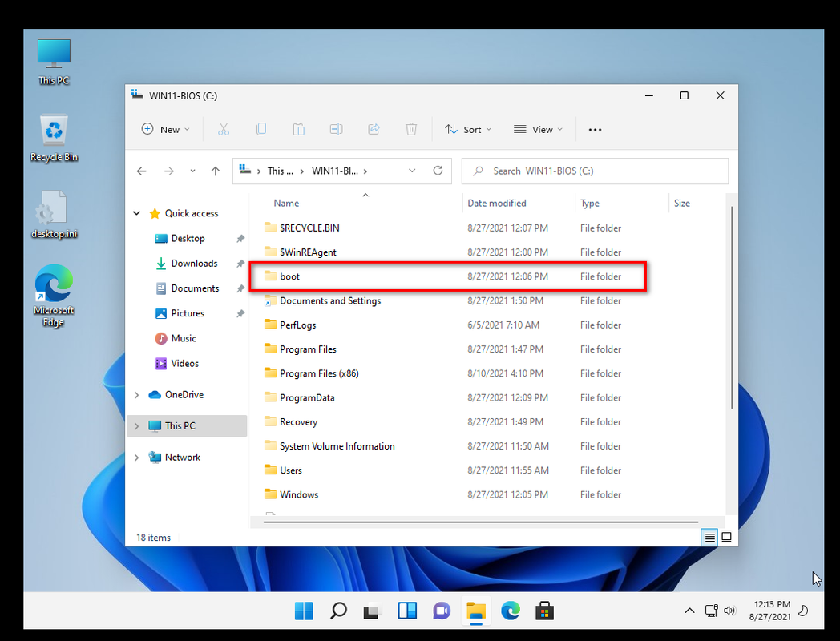840x641 pixels.
Task: Click clock and date in taskbar
Action: (x=771, y=611)
